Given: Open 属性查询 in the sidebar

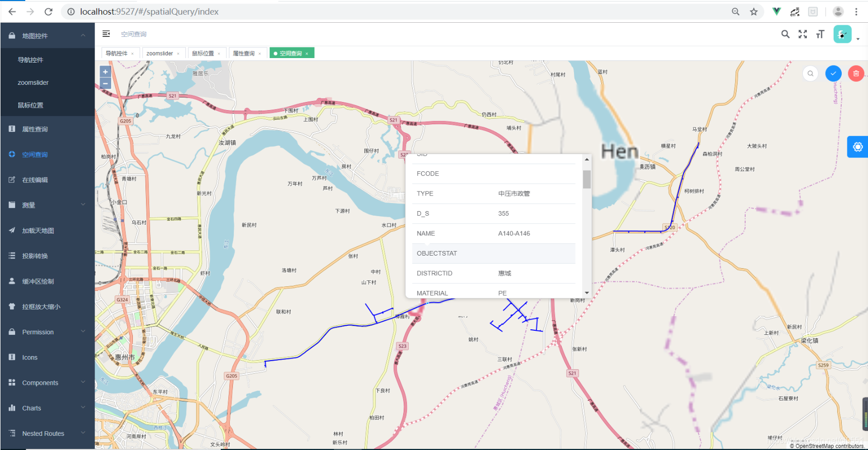Looking at the screenshot, I should [47, 129].
